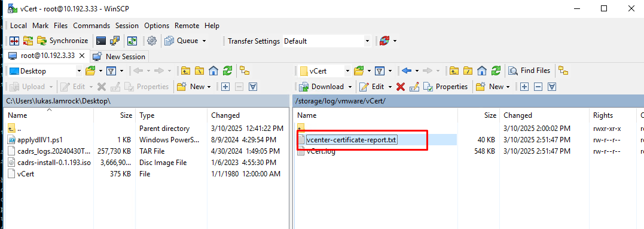Click the red-green globe reconnect icon
This screenshot has height=229, width=644.
(385, 41)
